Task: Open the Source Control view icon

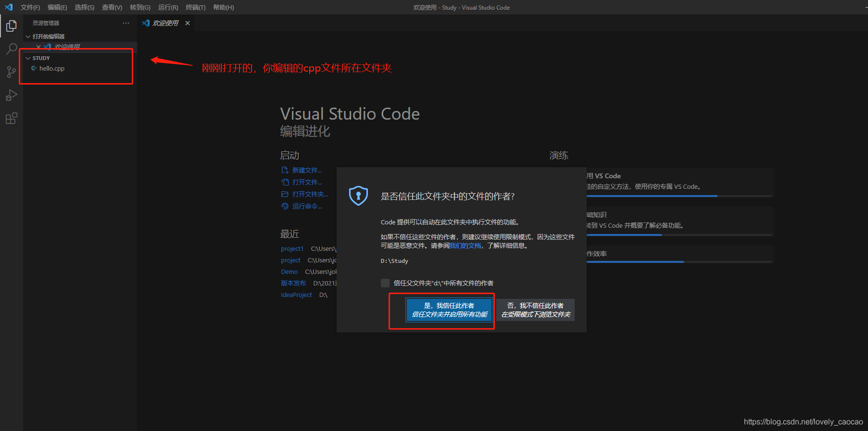Action: pos(12,72)
